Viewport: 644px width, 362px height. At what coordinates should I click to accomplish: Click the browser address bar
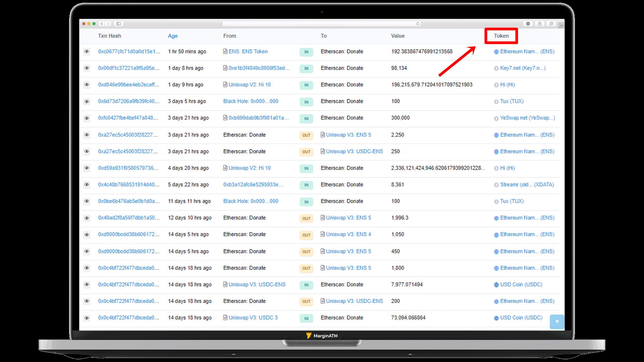click(321, 23)
